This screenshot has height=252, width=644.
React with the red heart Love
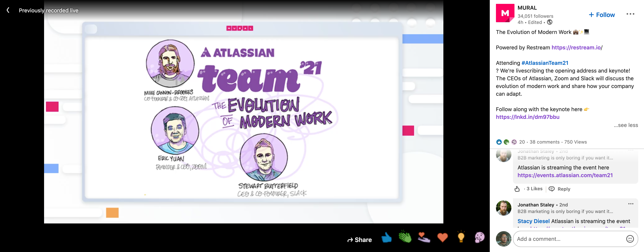pyautogui.click(x=442, y=237)
